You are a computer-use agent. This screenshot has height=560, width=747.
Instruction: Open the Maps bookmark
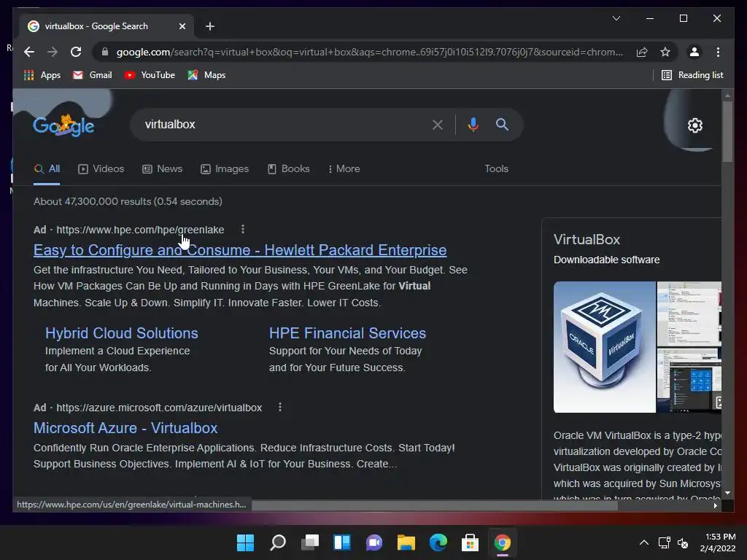point(206,75)
